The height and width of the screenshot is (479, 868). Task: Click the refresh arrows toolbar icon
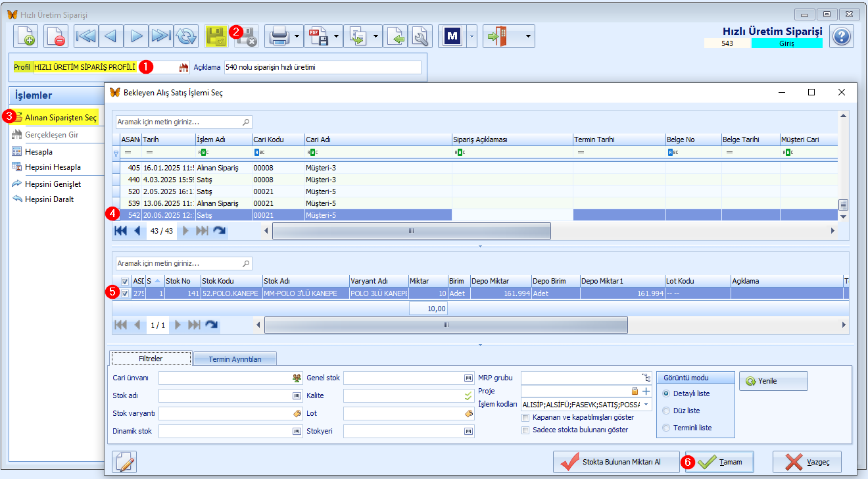click(186, 36)
